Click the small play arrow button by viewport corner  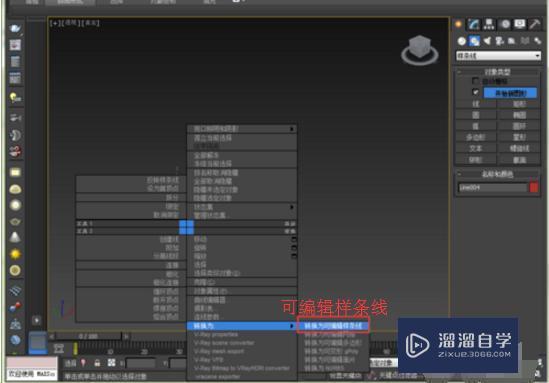tap(36, 320)
